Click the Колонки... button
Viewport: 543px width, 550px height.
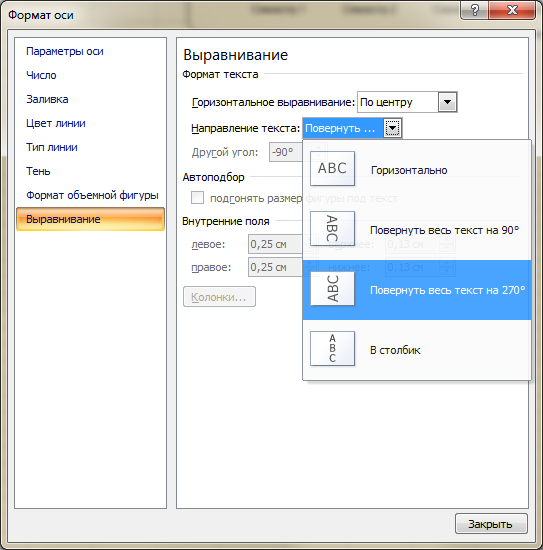[x=219, y=297]
